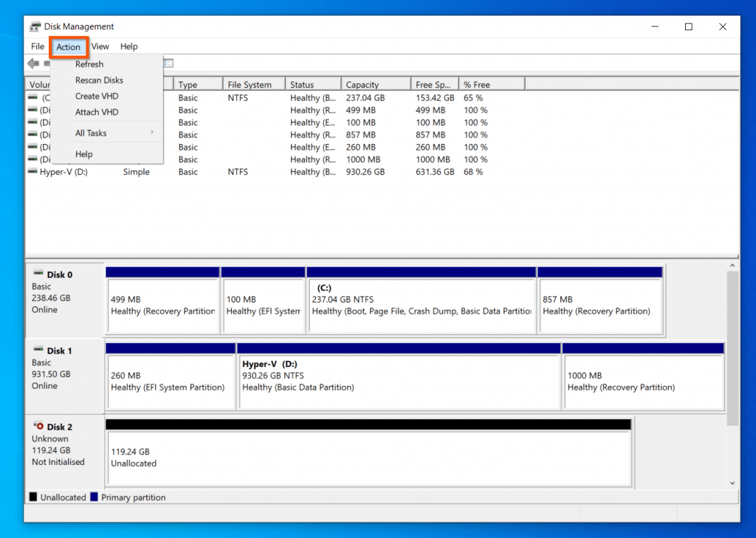756x538 pixels.
Task: Click the properties icon at the toolbar's right end
Action: (168, 63)
